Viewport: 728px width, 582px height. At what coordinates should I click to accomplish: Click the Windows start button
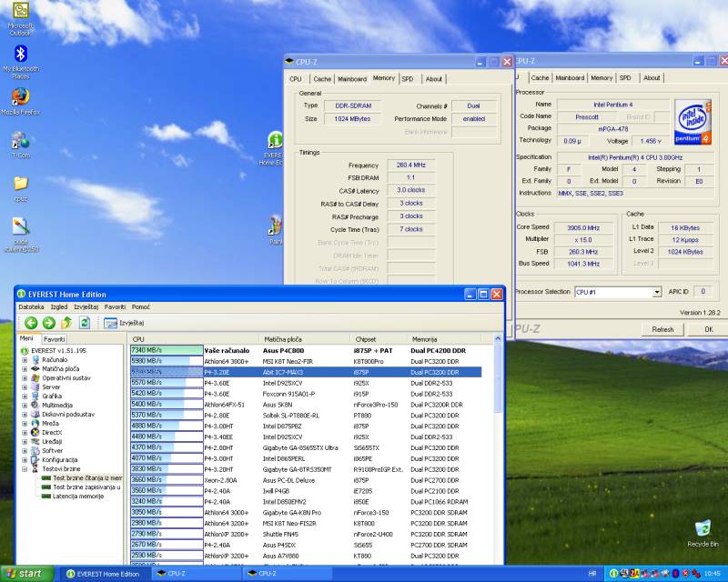25,574
